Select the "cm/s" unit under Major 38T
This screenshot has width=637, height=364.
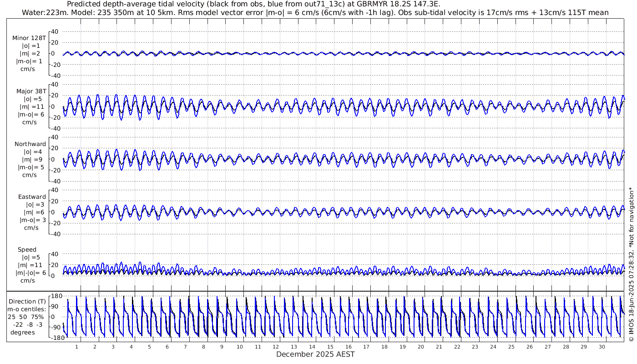point(30,122)
